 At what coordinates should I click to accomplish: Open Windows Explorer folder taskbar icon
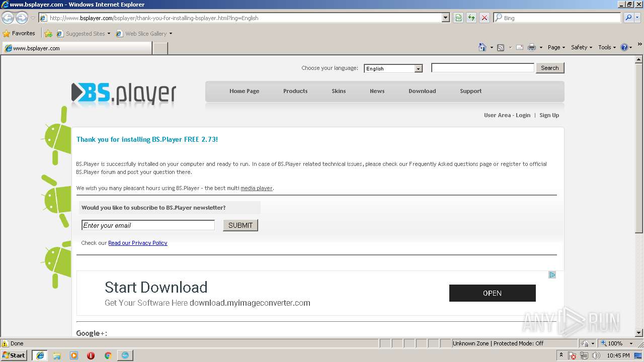(x=57, y=355)
